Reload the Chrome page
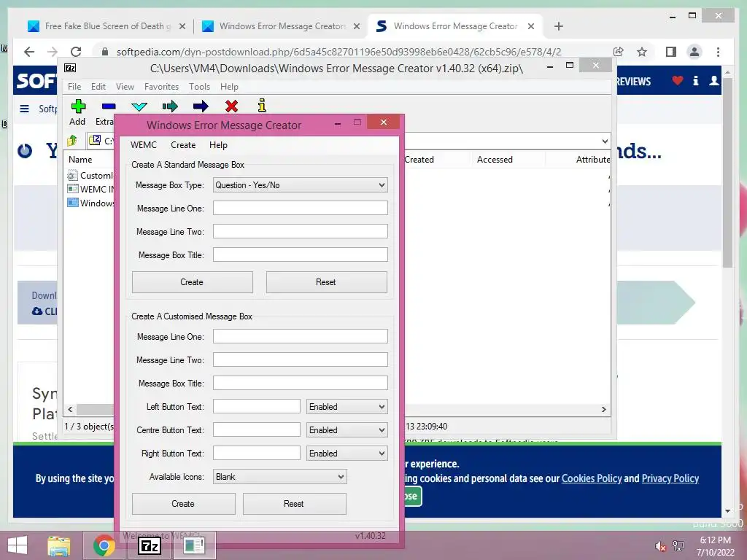The width and height of the screenshot is (747, 560). (x=76, y=52)
